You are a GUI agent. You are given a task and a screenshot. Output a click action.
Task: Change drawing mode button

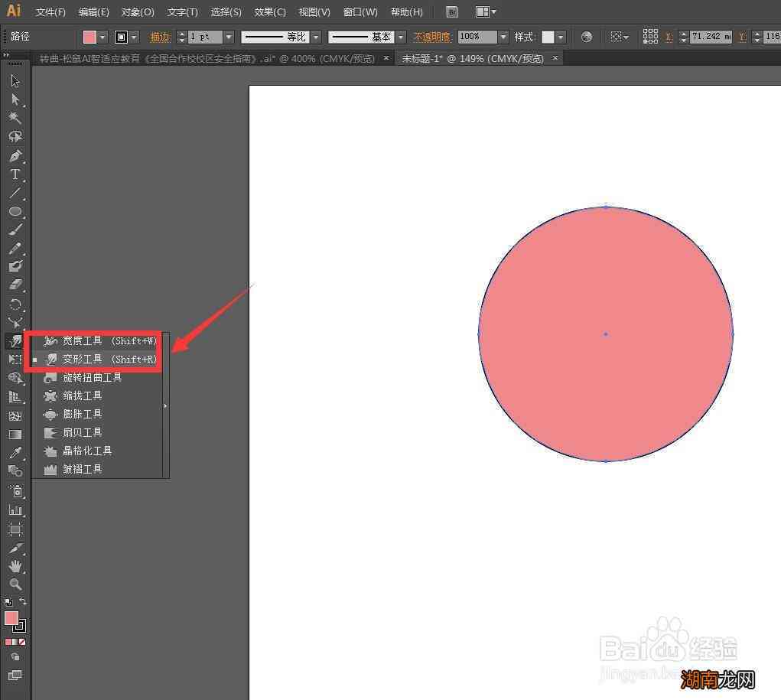[15, 657]
